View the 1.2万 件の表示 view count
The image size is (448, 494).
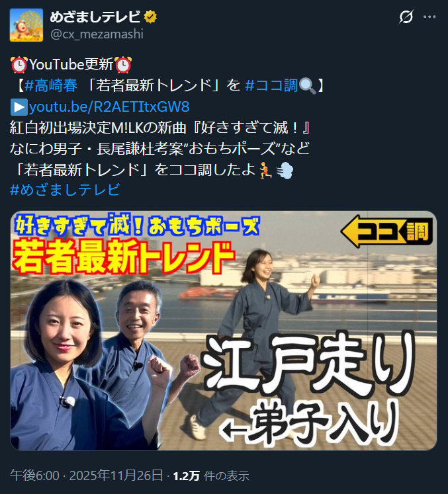click(x=211, y=475)
